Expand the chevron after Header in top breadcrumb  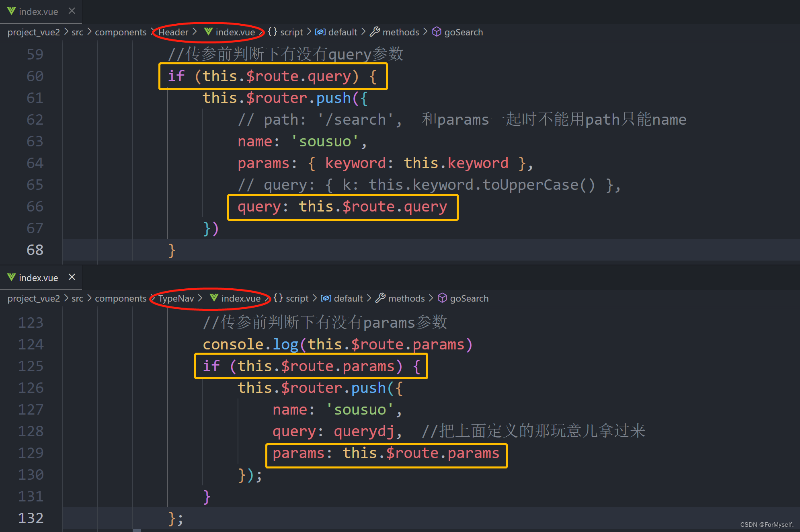[x=195, y=32]
